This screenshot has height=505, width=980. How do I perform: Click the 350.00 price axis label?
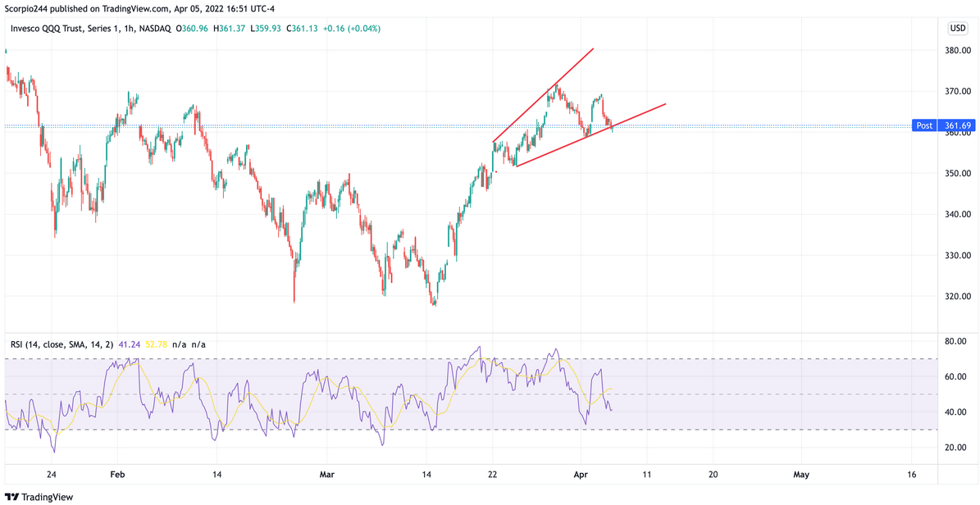click(956, 173)
